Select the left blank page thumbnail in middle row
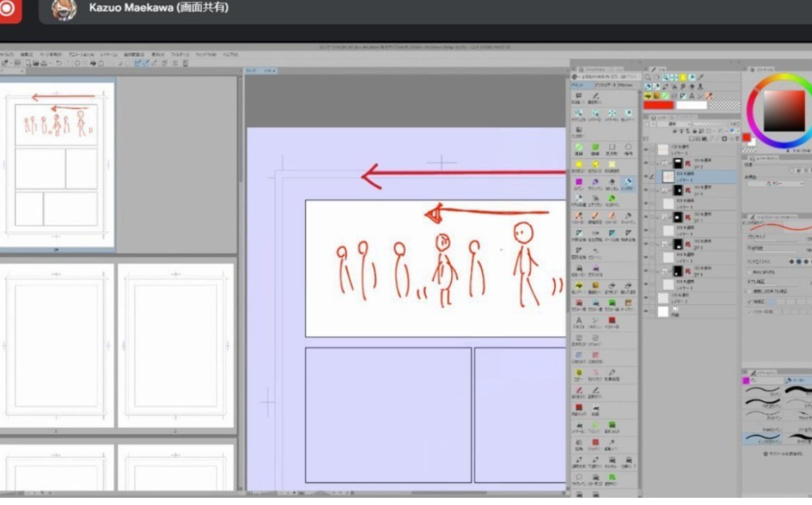Screen dimensions: 812x505 [56, 346]
